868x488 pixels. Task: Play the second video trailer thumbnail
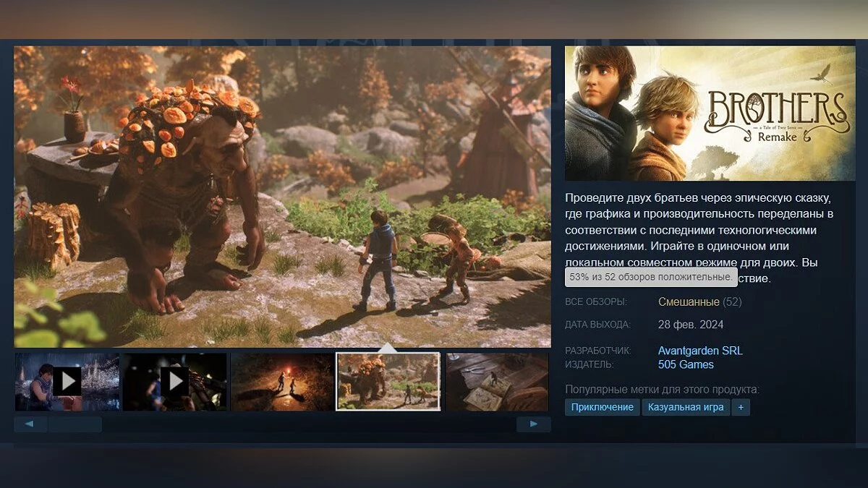tap(174, 381)
